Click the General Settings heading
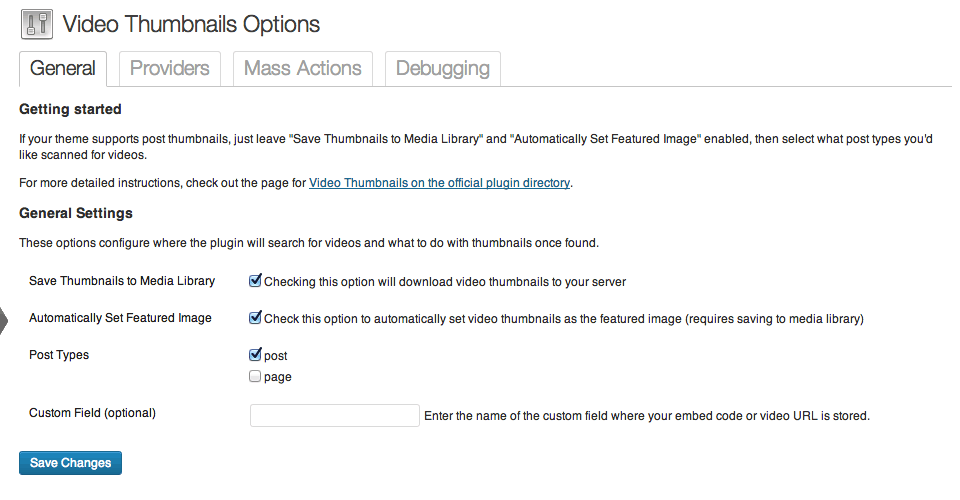This screenshot has height=500, width=960. [76, 213]
